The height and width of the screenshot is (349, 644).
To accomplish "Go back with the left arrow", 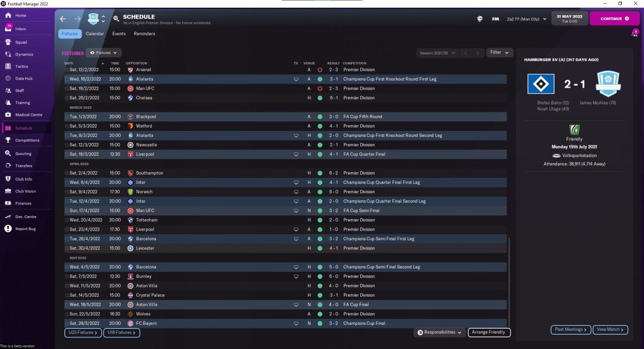I will [63, 19].
